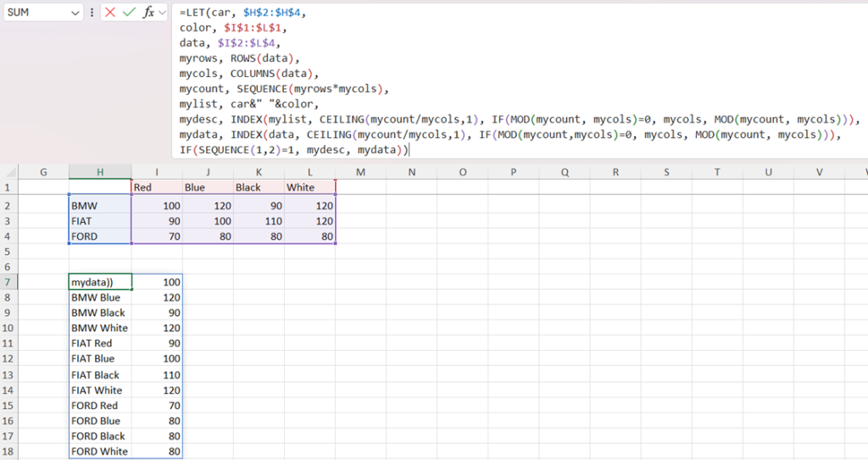This screenshot has height=460, width=868.
Task: Select the FORD Black cell
Action: point(100,436)
